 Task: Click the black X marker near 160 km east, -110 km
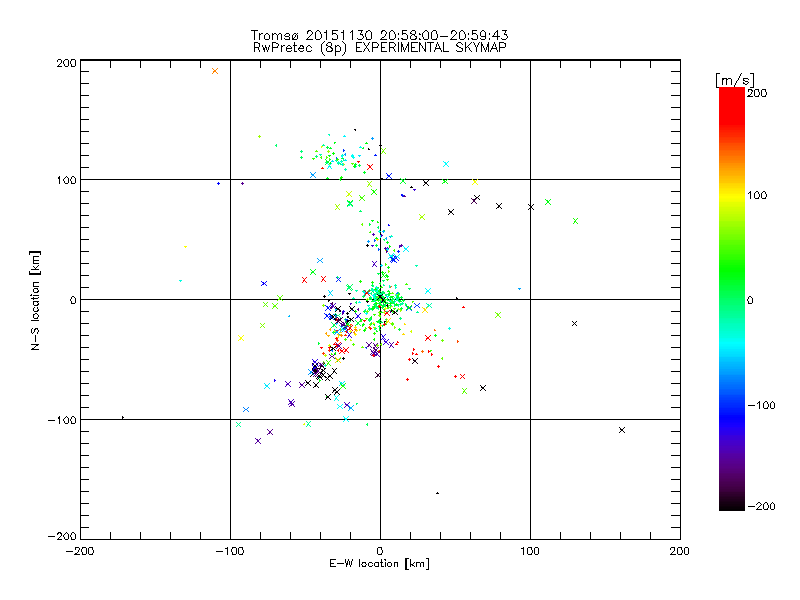[x=622, y=430]
